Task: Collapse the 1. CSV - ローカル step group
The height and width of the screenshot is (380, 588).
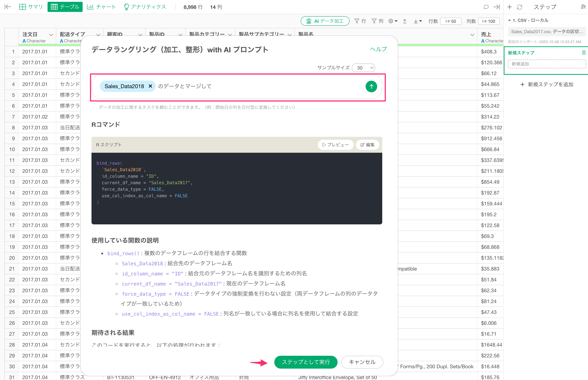Action: (509, 20)
